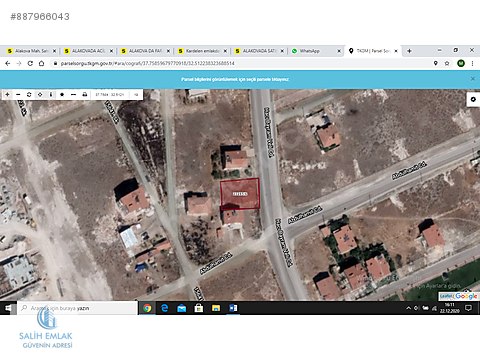The height and width of the screenshot is (360, 480).
Task: Click the Google logo link on map
Action: point(466,296)
